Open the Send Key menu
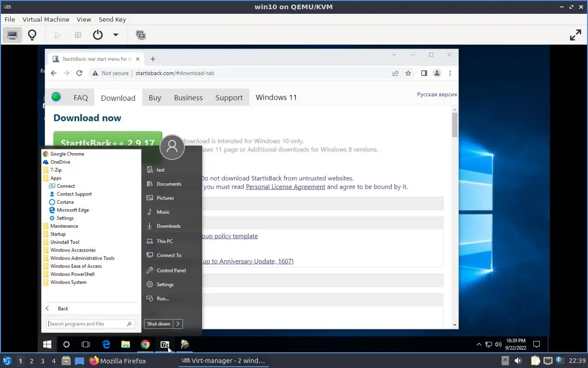Screen dimensions: 588x368 112,19
